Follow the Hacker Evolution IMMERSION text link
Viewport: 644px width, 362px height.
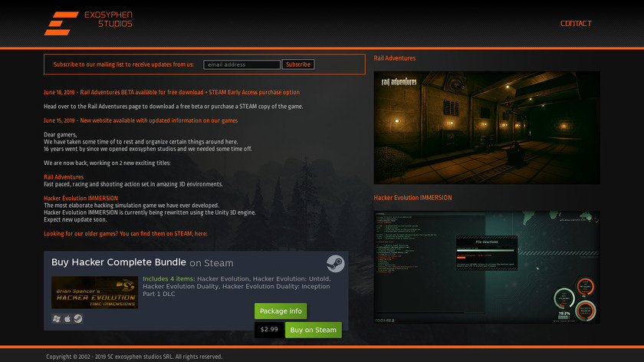pos(81,198)
